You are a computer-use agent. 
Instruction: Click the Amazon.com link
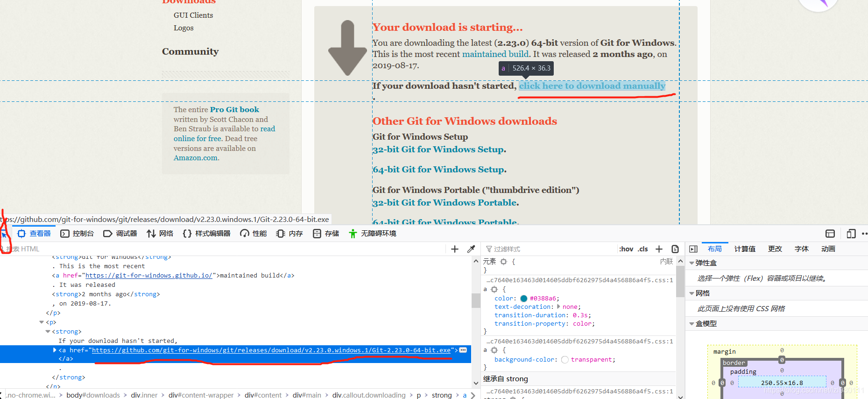196,158
